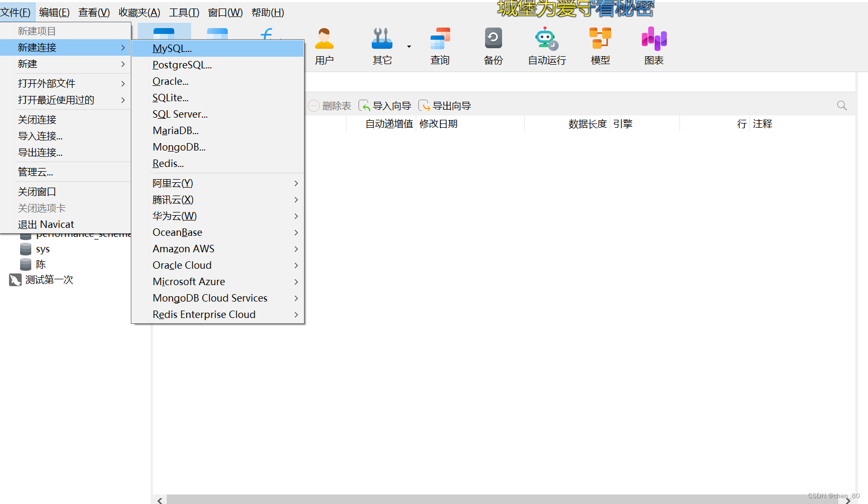Launch the 导入向导 import wizard

point(385,105)
